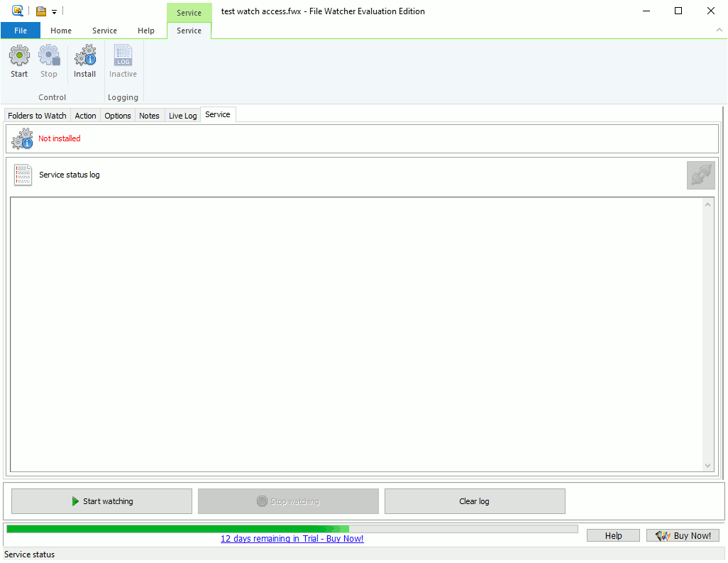Open the File menu tab
Viewport: 728px width, 563px height.
click(x=21, y=31)
